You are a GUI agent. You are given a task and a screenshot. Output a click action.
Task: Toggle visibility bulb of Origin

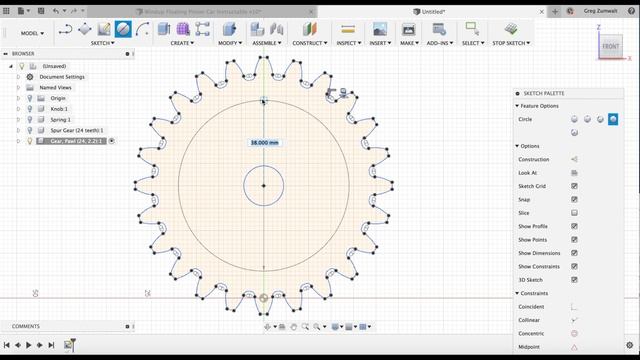click(30, 98)
